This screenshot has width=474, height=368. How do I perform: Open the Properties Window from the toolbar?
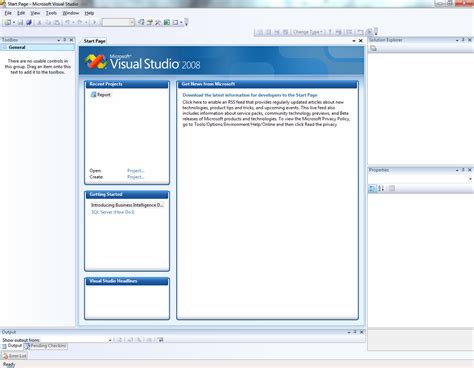pos(150,22)
